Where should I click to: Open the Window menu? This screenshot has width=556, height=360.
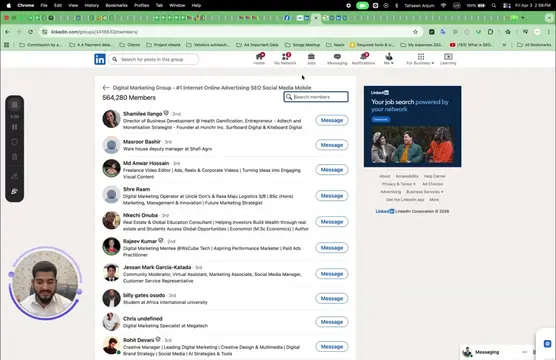pos(177,5)
